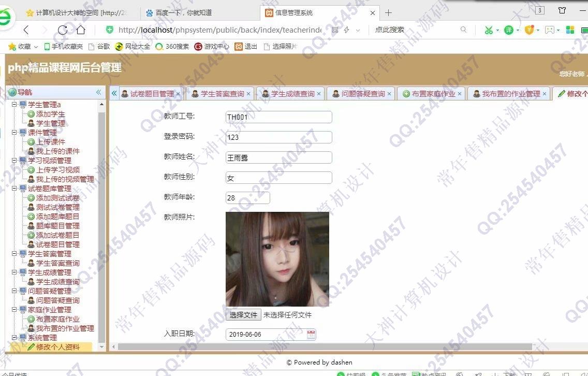588x376 pixels.
Task: Click the navigation tree scroll-down arrow
Action: [x=101, y=348]
